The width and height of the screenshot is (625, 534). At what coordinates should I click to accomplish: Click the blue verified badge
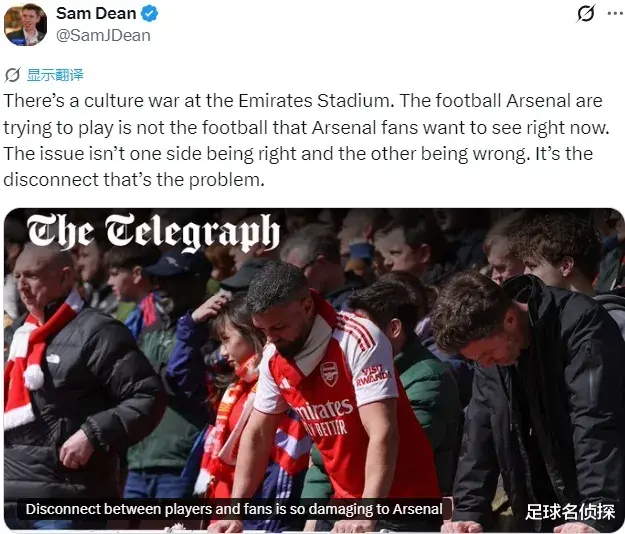pyautogui.click(x=149, y=14)
